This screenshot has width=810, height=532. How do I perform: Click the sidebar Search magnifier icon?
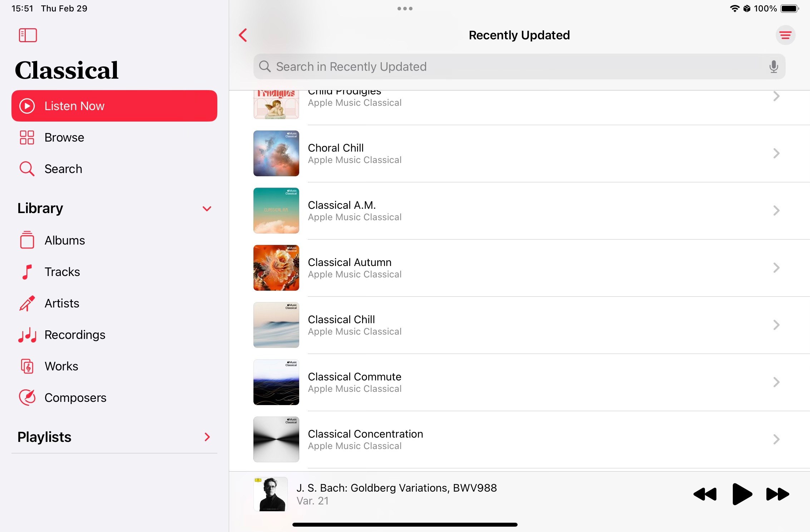coord(27,169)
